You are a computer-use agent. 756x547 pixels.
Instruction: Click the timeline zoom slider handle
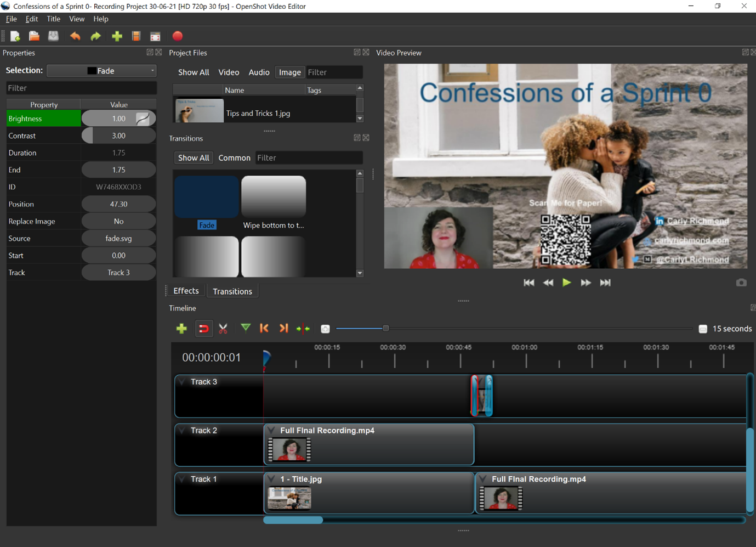[x=385, y=328]
